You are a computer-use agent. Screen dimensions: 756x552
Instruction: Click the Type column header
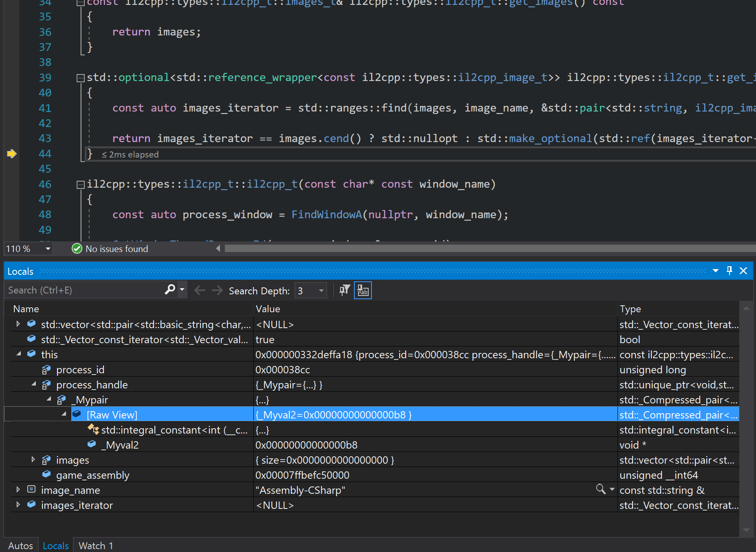point(678,309)
